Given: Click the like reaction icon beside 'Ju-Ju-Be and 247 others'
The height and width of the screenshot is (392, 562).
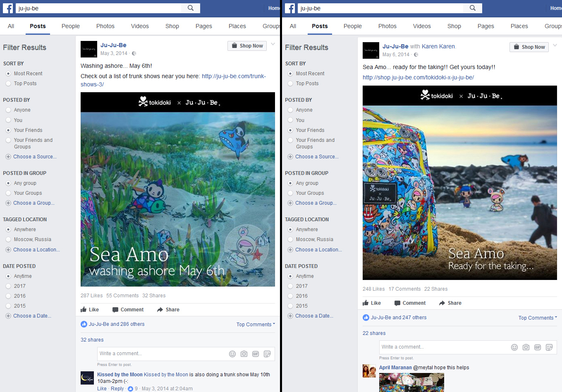Looking at the screenshot, I should (x=366, y=318).
